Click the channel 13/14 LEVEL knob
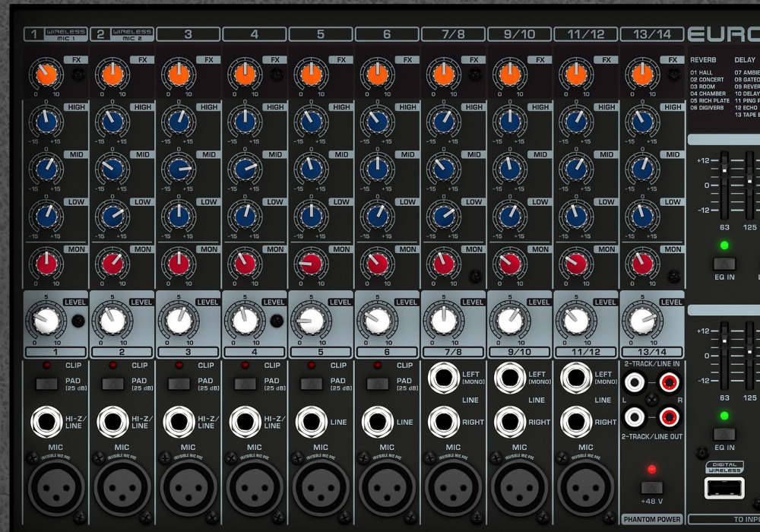760x532 pixels. pyautogui.click(x=641, y=320)
